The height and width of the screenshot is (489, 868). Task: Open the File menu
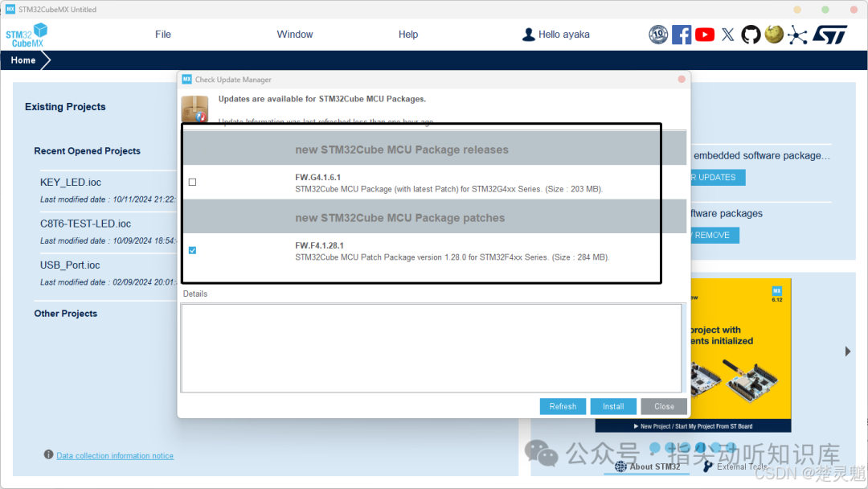pos(162,35)
